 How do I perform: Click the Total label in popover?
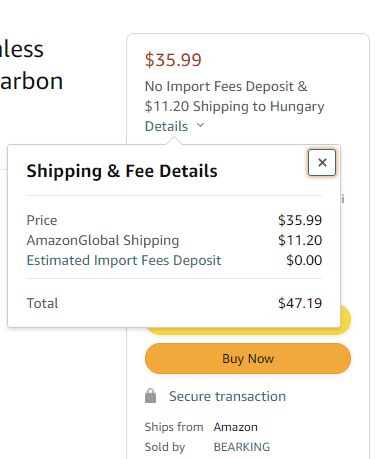pos(42,303)
